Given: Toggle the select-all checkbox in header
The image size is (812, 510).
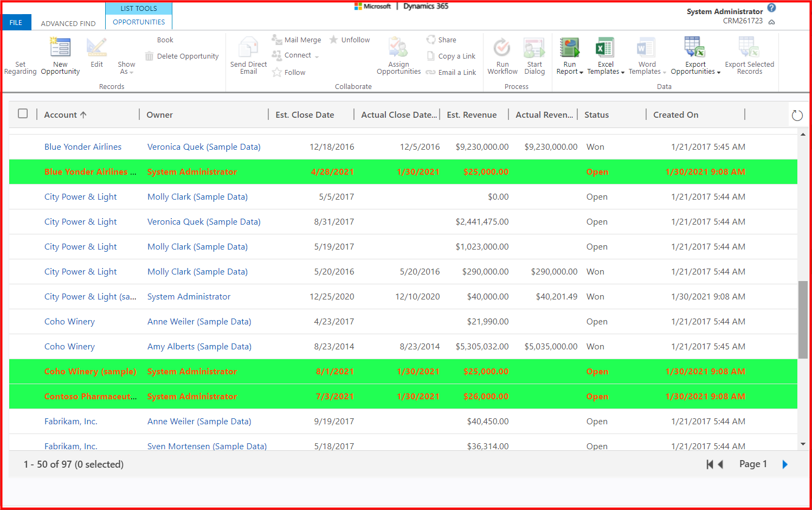Looking at the screenshot, I should point(23,113).
